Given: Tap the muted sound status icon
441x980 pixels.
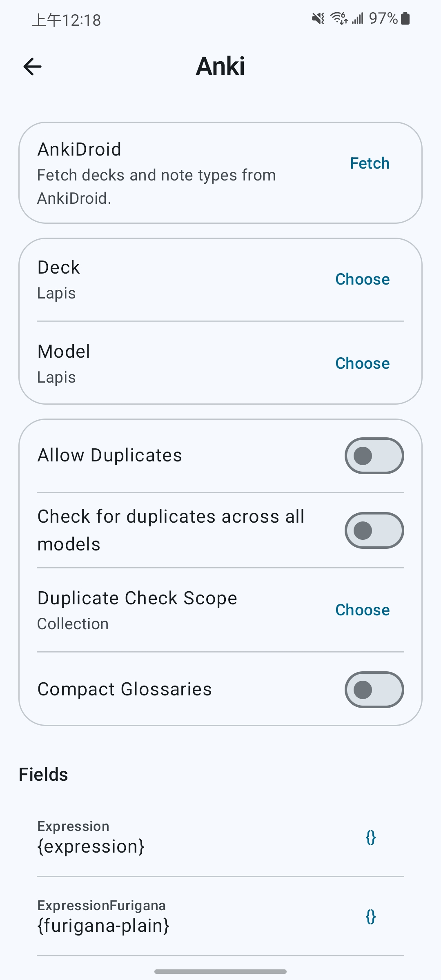Looking at the screenshot, I should [x=318, y=18].
